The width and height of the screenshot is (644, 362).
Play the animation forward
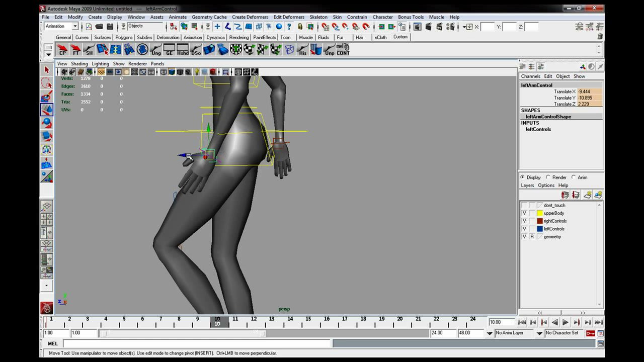pyautogui.click(x=566, y=322)
